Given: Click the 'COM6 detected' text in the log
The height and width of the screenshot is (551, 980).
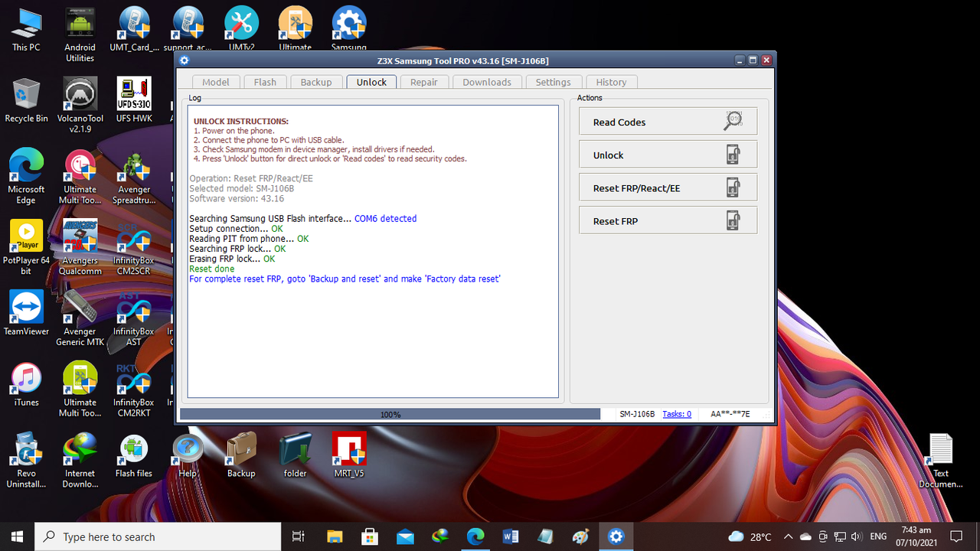Looking at the screenshot, I should coord(385,219).
